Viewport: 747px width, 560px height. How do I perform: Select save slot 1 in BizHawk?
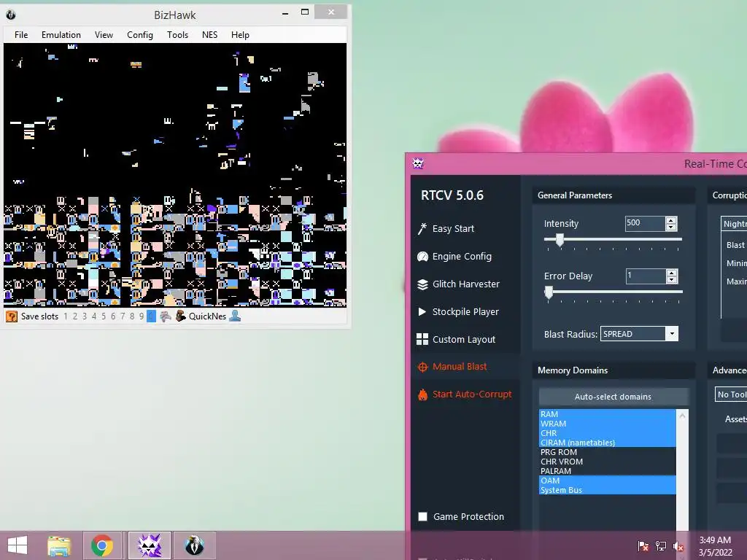[x=66, y=316]
